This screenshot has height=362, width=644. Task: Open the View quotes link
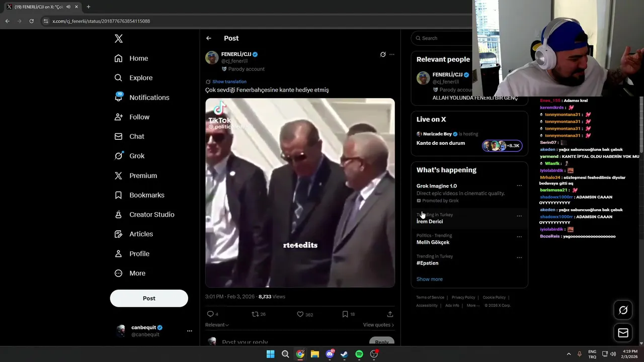[x=378, y=325]
